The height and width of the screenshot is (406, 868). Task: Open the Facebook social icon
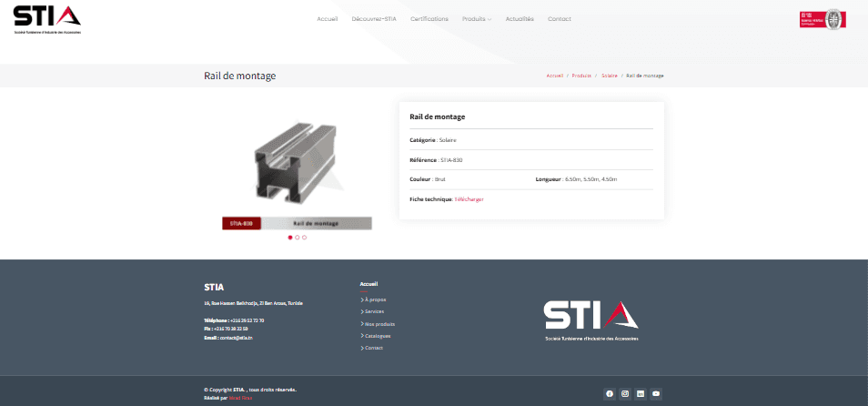pos(610,394)
